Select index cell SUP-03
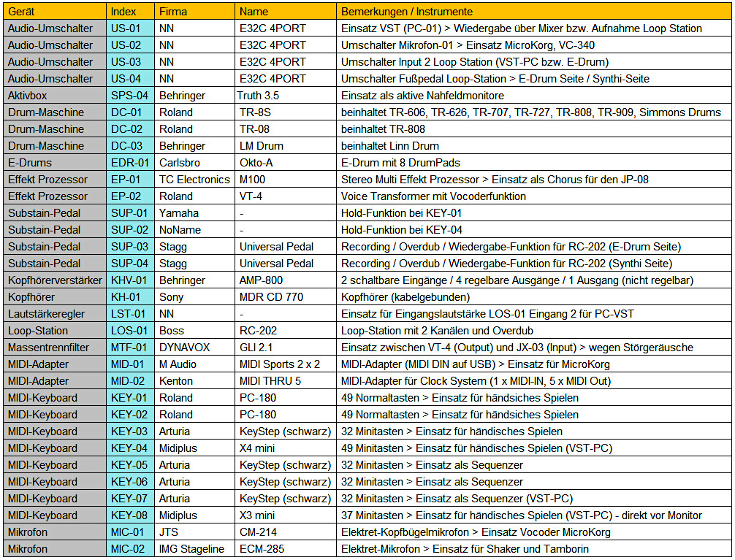This screenshot has width=735, height=560. tap(130, 247)
